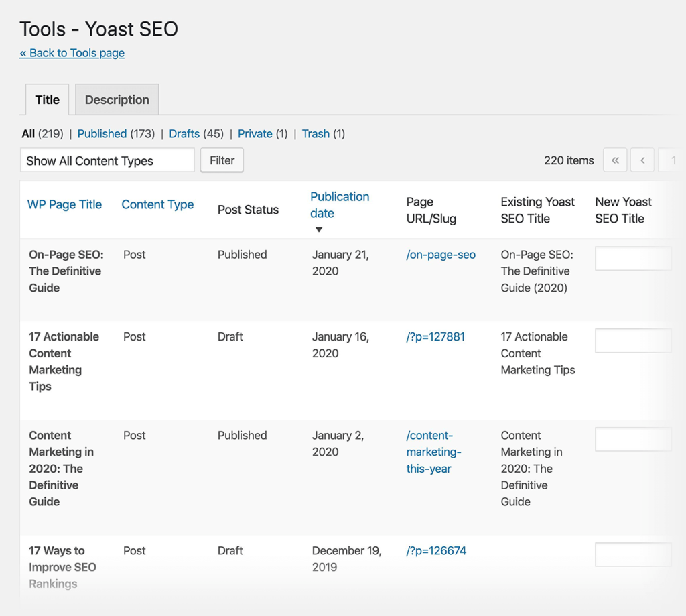The width and height of the screenshot is (686, 616).
Task: Open /?p=126674 slug link
Action: pyautogui.click(x=436, y=550)
